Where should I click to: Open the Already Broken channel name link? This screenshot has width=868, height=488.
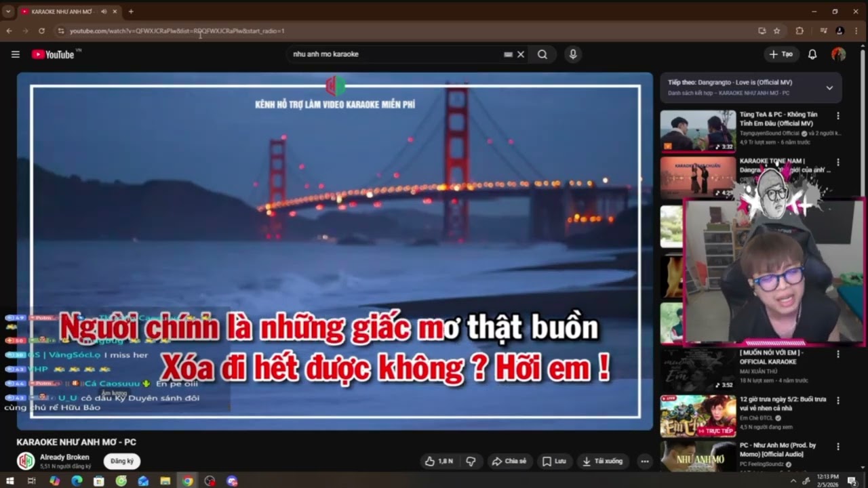click(x=64, y=457)
